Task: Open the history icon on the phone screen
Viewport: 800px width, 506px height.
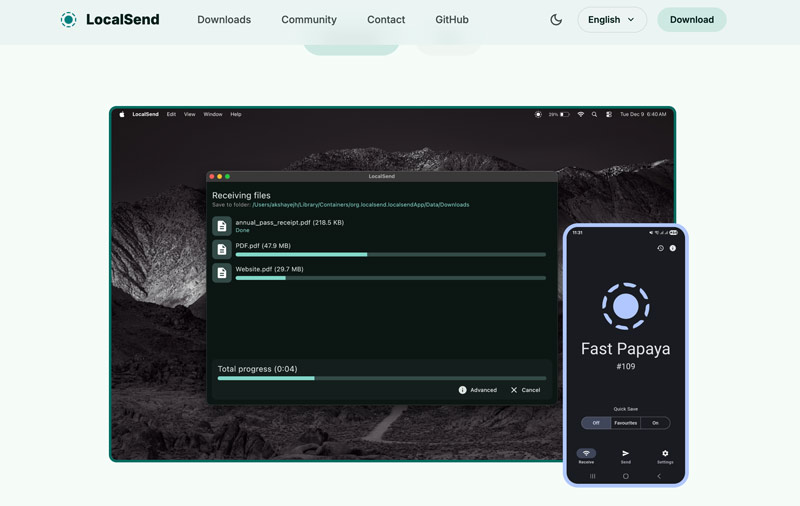Action: point(660,248)
